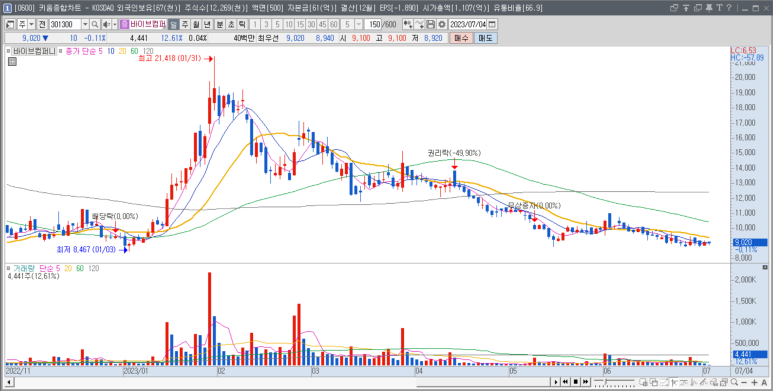Click the save floppy disk icon
The image size is (773, 391).
point(431,25)
